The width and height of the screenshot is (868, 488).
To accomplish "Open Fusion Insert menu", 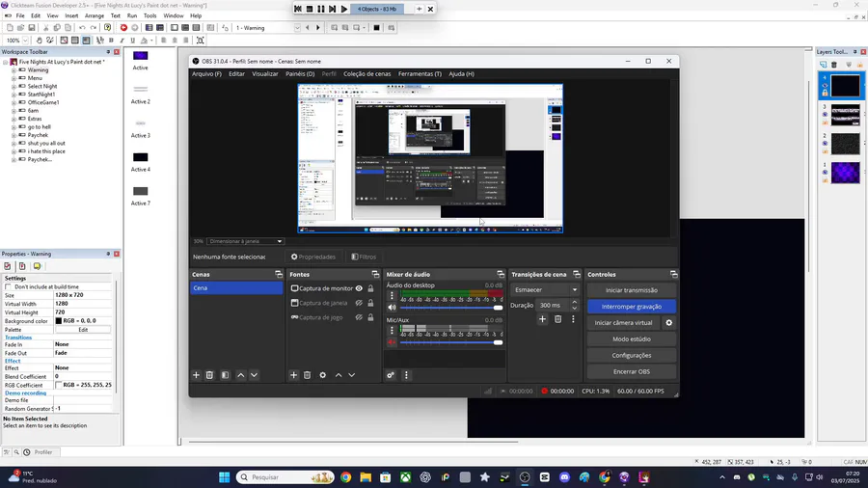I will 71,16.
